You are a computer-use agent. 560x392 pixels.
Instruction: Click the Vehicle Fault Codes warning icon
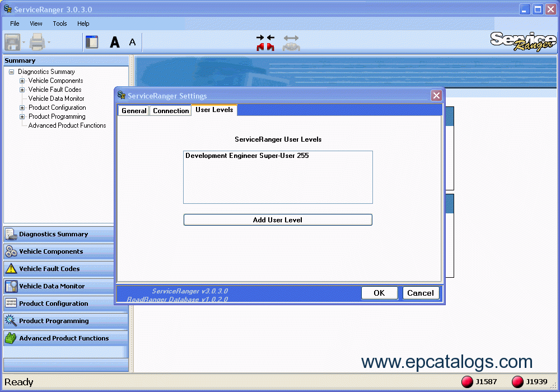(11, 269)
